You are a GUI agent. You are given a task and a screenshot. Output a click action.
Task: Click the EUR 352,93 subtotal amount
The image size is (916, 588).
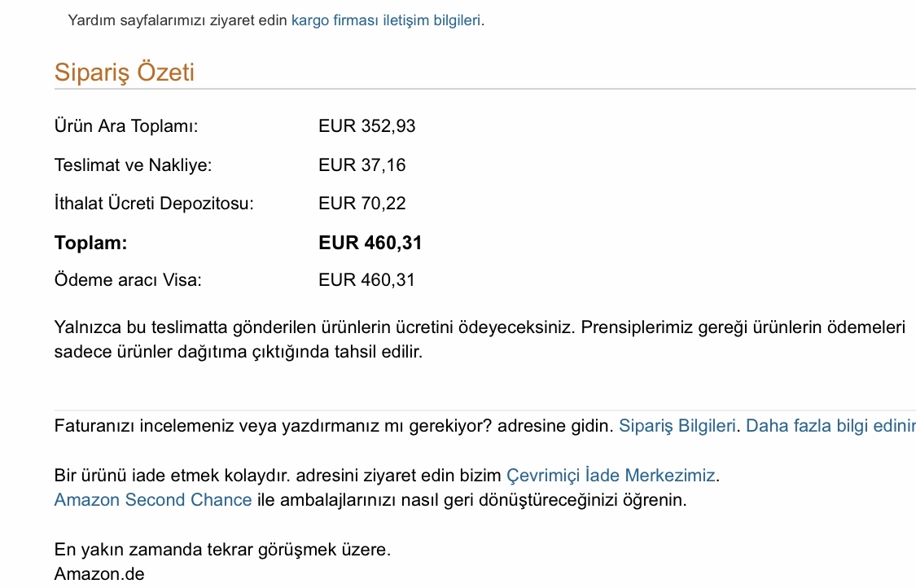coord(367,126)
